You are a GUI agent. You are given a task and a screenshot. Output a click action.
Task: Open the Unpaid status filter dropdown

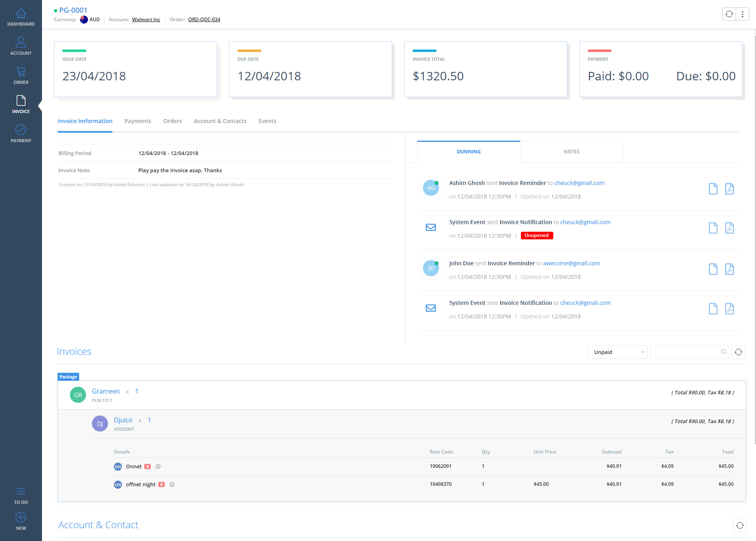pos(617,352)
